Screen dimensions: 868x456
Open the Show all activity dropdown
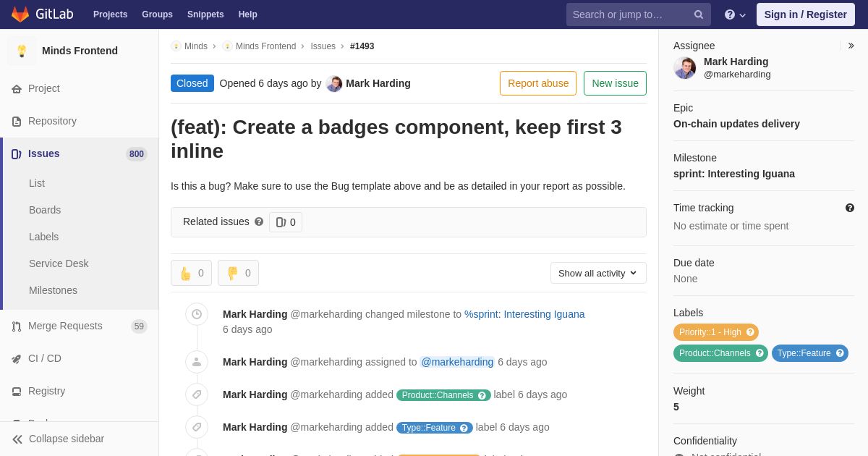click(598, 273)
